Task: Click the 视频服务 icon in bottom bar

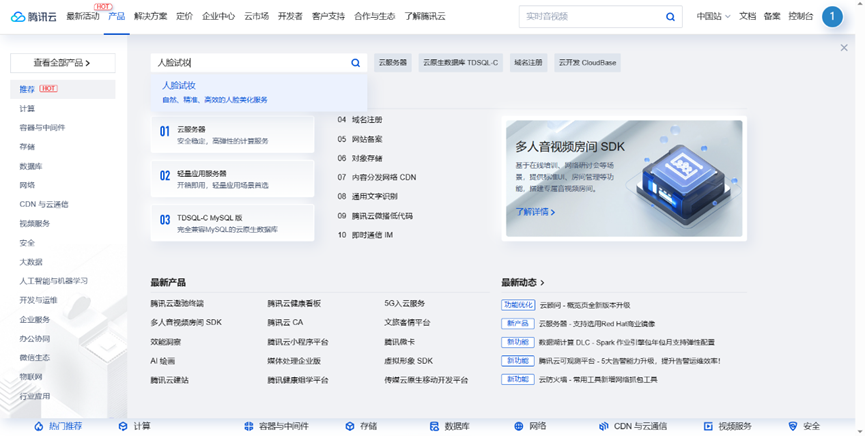Action: (x=708, y=426)
